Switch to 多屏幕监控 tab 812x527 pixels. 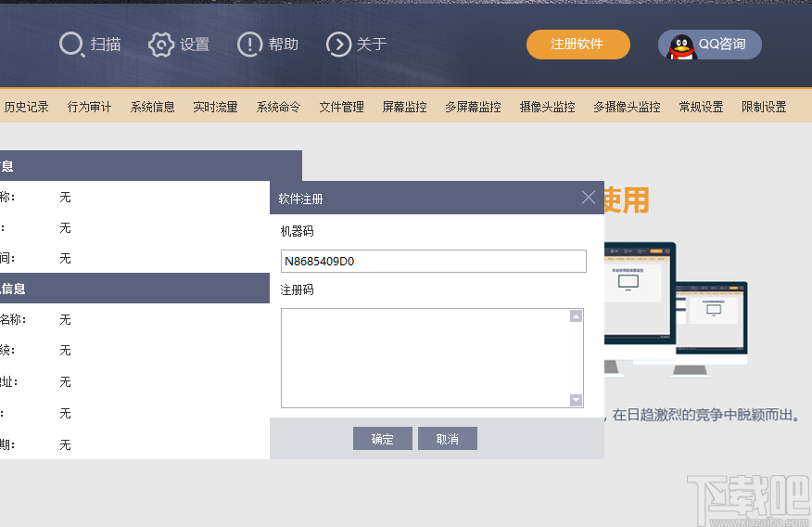[473, 107]
